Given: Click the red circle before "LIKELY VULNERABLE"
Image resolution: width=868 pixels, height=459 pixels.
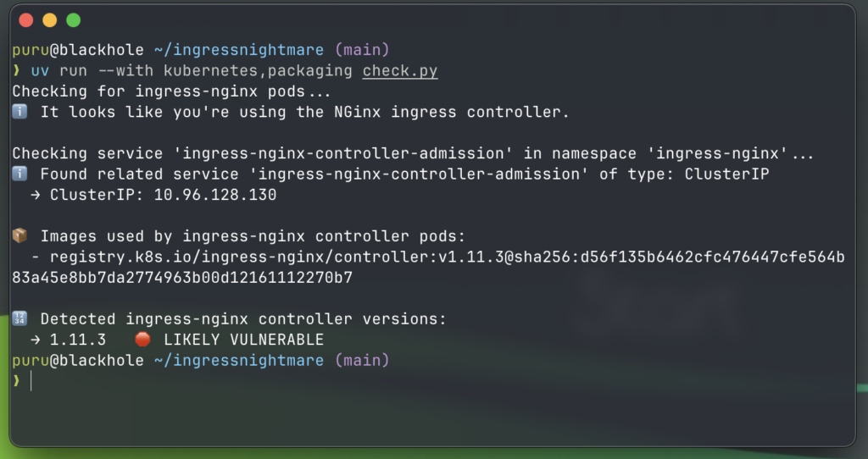Looking at the screenshot, I should (143, 340).
